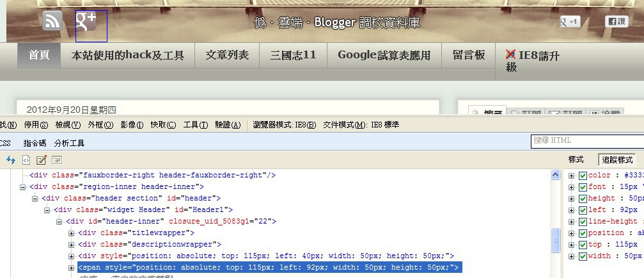
Task: Collapse the div id="header" tree node
Action: [35, 199]
